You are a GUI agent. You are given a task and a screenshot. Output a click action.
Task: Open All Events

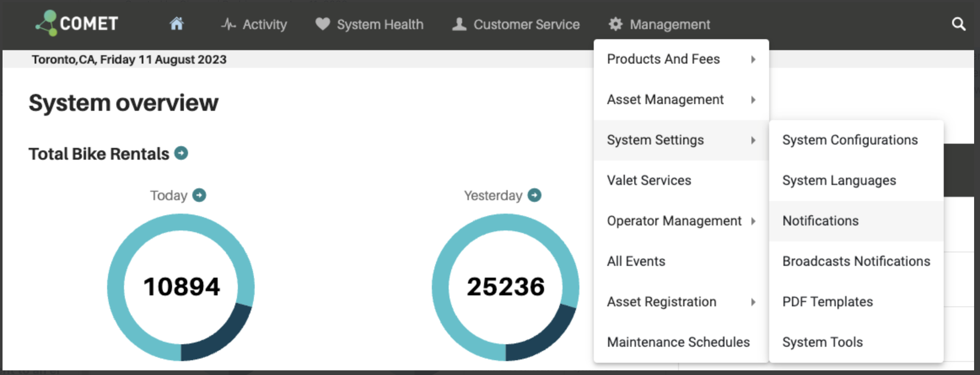pos(681,262)
